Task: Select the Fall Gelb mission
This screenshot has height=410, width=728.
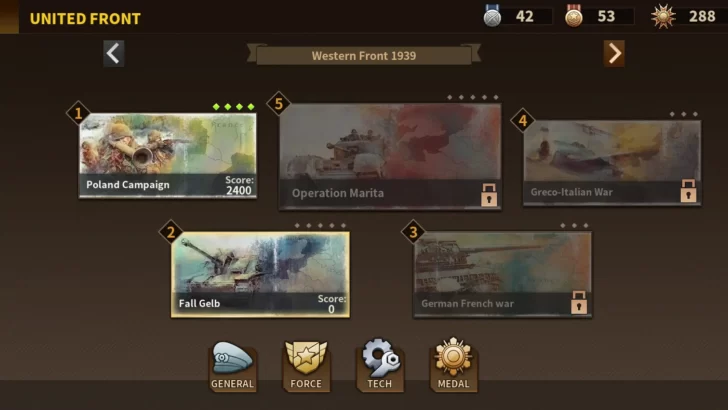Action: (260, 275)
